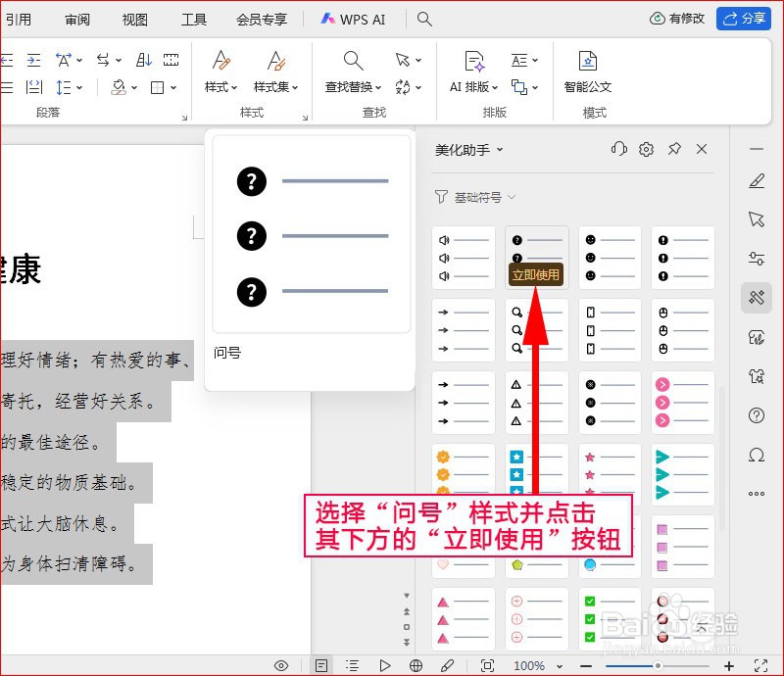The height and width of the screenshot is (676, 784).
Task: Choose the warning triangle bullet style
Action: tap(536, 403)
